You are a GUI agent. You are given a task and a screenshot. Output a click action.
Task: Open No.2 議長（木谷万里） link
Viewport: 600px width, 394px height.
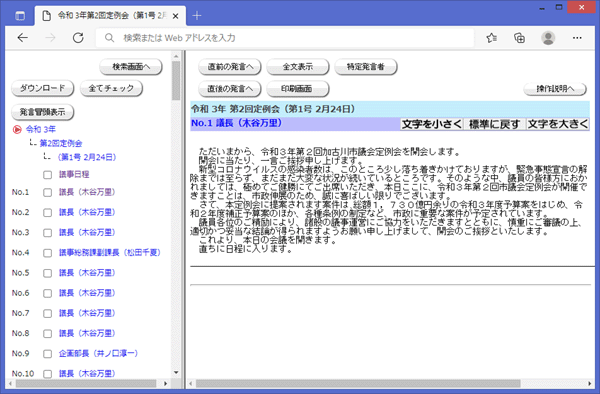pos(87,212)
